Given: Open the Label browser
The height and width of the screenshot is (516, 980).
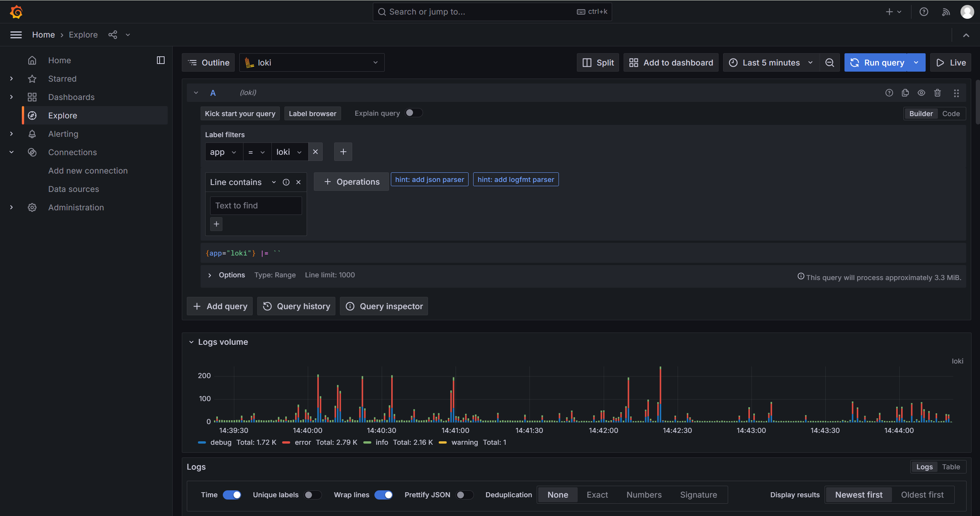Looking at the screenshot, I should coord(312,114).
